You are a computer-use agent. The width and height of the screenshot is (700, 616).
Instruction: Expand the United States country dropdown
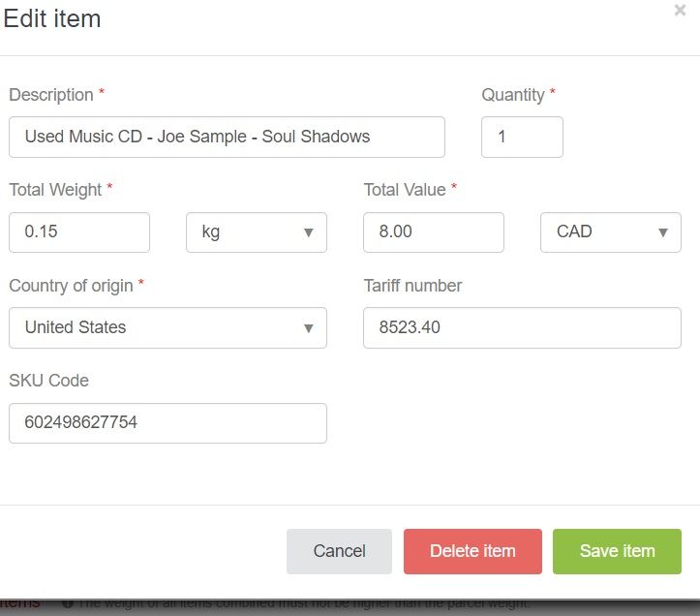click(167, 327)
